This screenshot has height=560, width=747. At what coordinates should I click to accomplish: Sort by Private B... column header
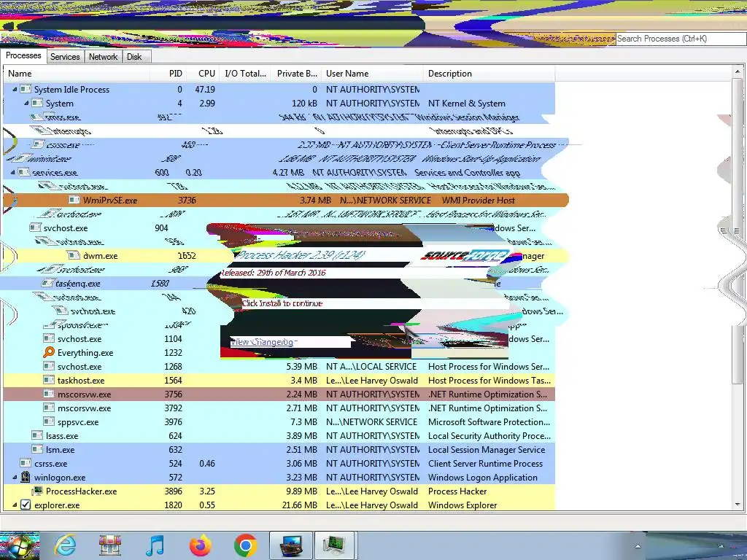(296, 74)
